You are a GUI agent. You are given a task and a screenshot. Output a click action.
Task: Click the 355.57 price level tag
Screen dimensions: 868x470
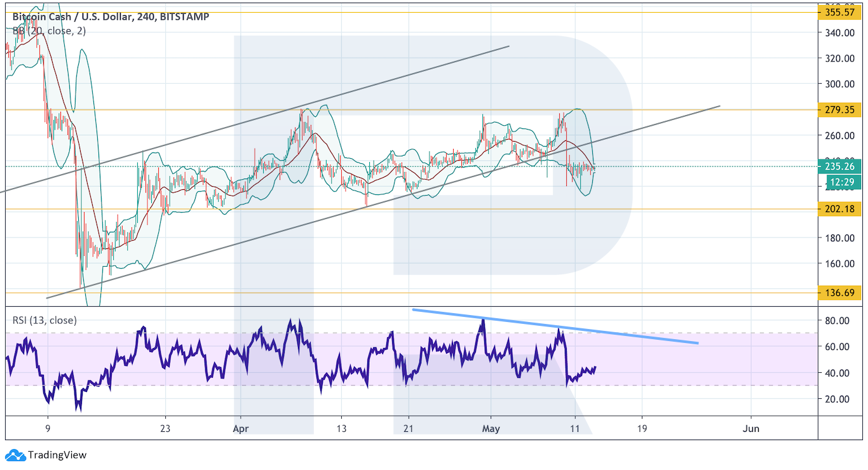tap(840, 12)
